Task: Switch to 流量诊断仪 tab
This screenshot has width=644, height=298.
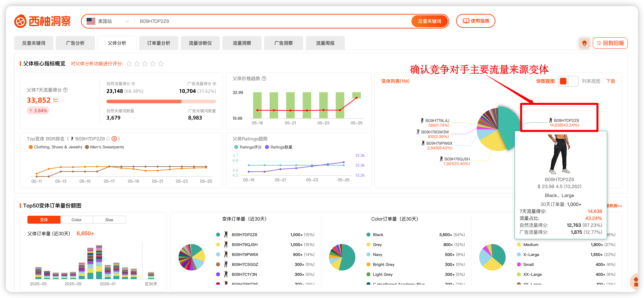Action: tap(200, 43)
